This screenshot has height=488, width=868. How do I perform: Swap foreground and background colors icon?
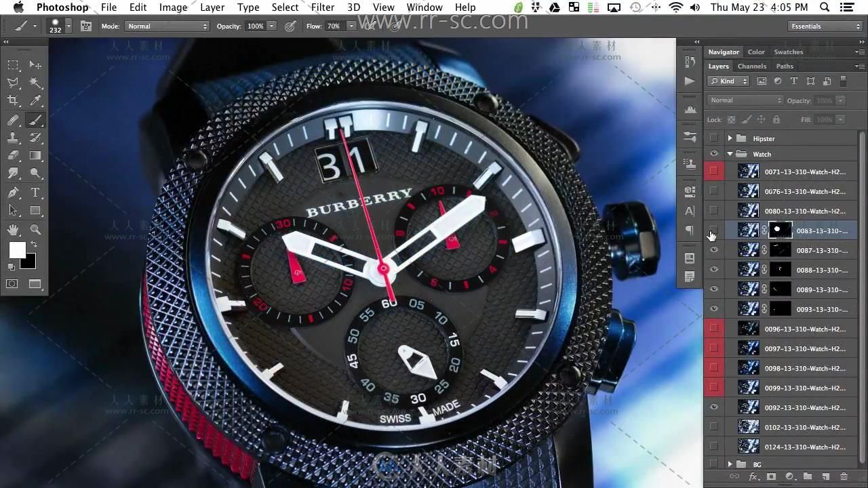click(33, 245)
